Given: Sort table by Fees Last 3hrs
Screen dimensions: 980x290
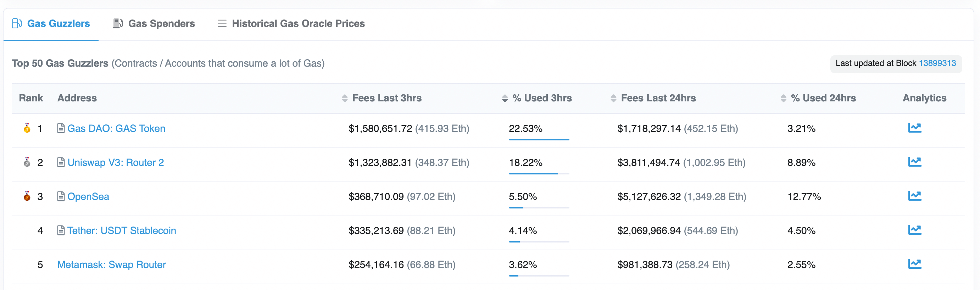Looking at the screenshot, I should 386,98.
